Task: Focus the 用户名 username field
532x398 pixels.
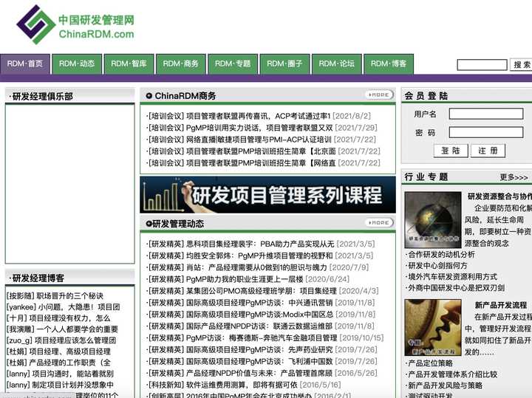Action: (x=486, y=114)
